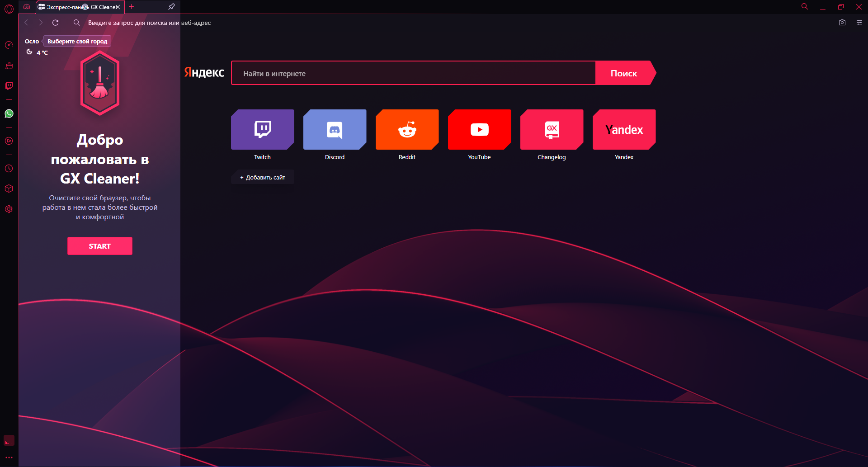Open the Changelog speed dial tile
The height and width of the screenshot is (467, 868).
(x=552, y=130)
